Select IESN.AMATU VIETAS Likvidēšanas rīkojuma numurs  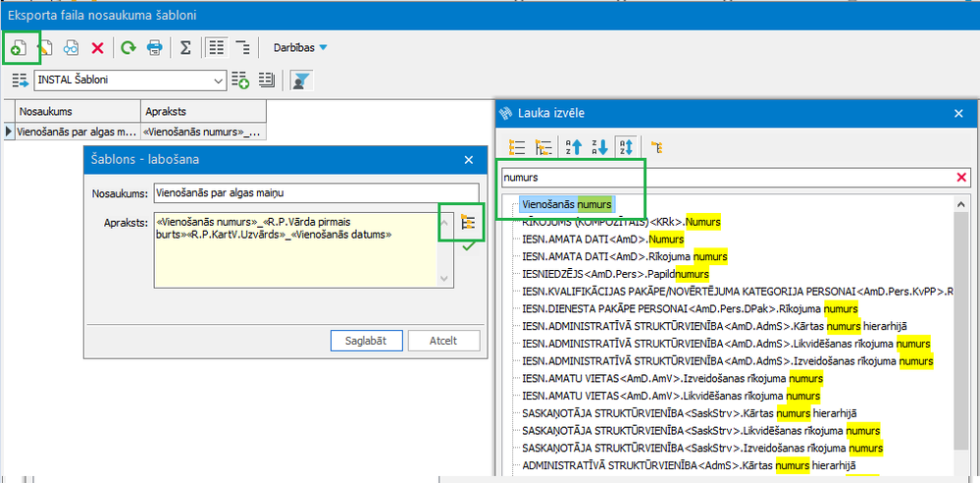coord(671,396)
